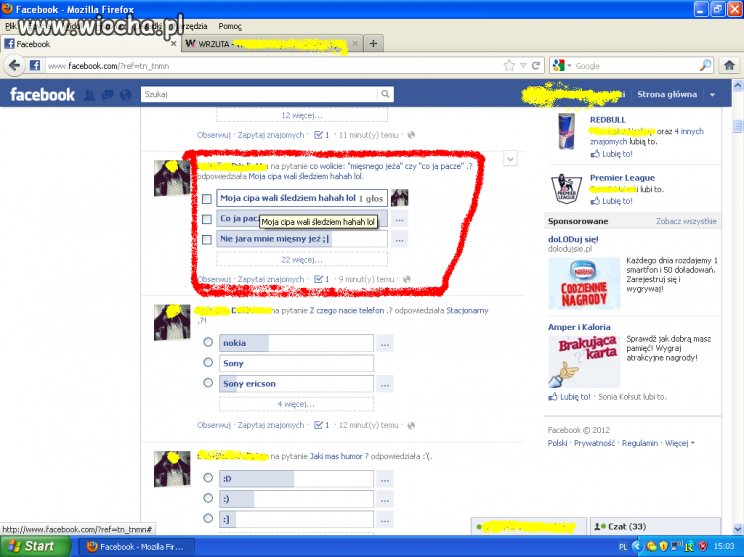744x557 pixels.
Task: Switch to the WRZUTA tab
Action: (272, 44)
